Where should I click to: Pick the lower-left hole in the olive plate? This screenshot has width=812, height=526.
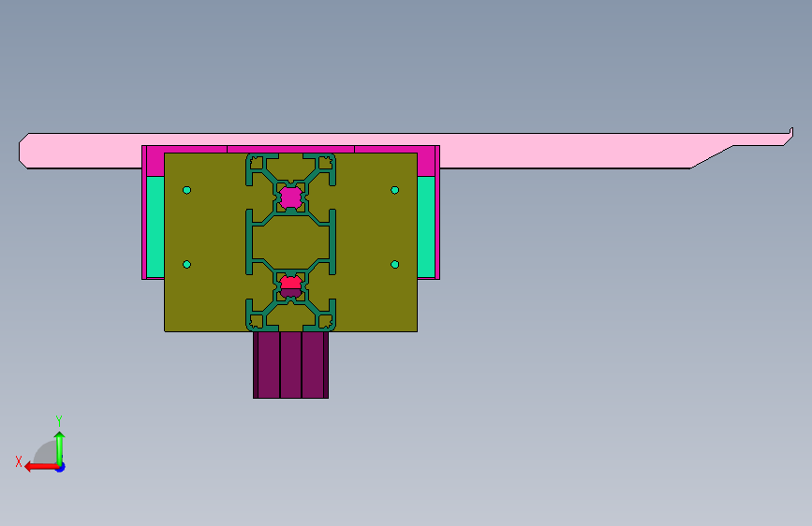(x=187, y=265)
